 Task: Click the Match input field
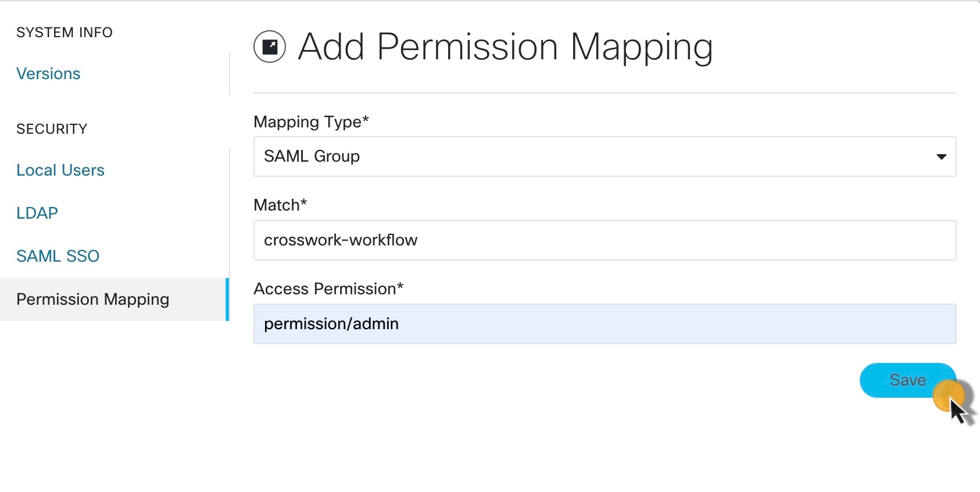605,240
